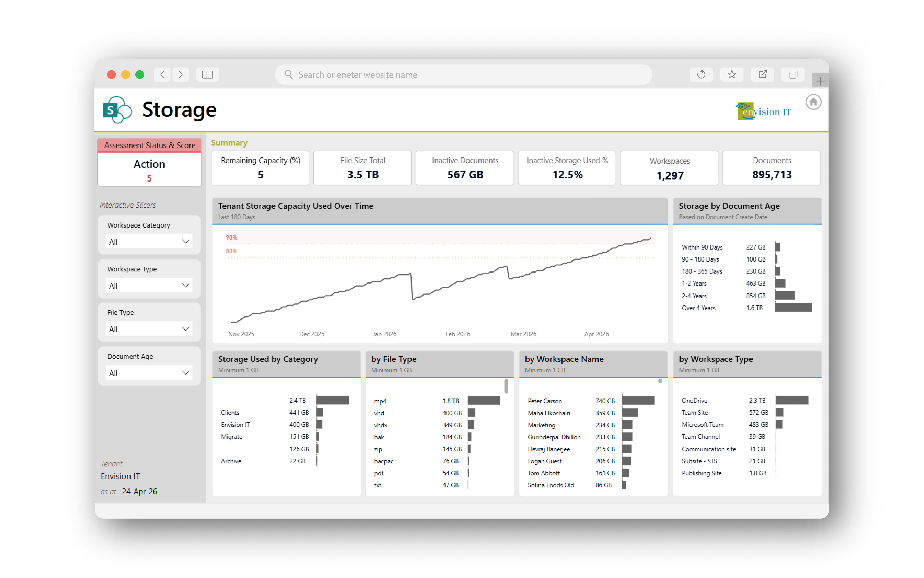
Task: Click the mp4 file type bar
Action: [484, 401]
